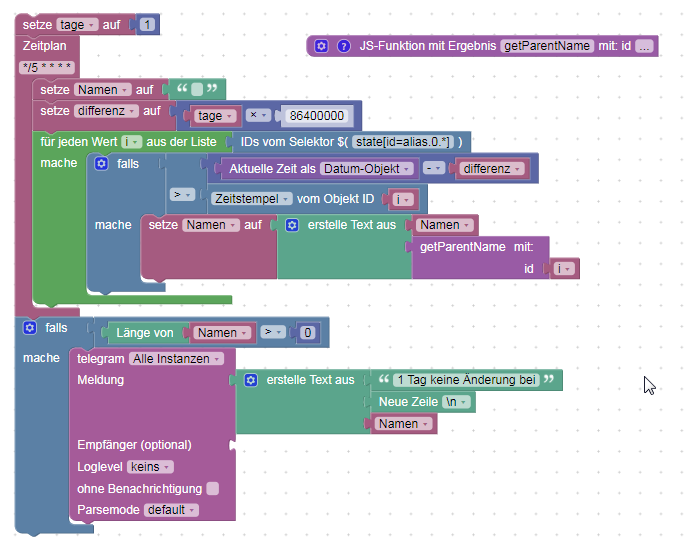Open 'Namen' dropdown in the setze Namen auf empty text block
695x537 pixels.
tap(102, 90)
